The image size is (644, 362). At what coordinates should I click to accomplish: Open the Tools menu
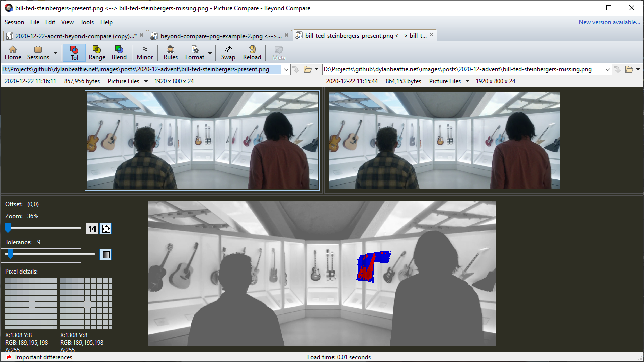click(x=87, y=22)
